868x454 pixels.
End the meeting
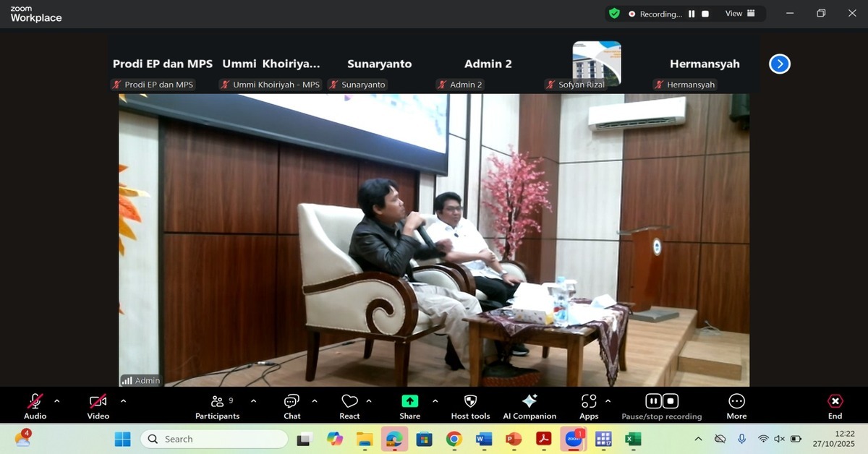[x=835, y=406]
